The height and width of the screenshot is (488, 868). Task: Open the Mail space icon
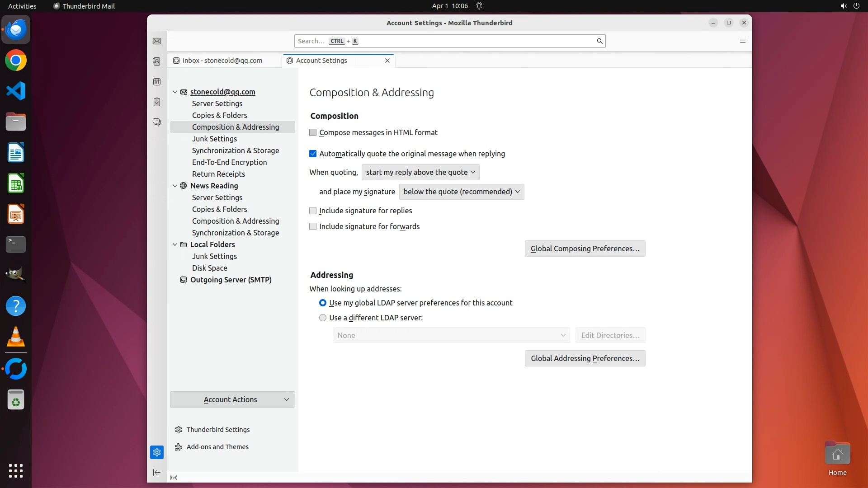point(157,41)
